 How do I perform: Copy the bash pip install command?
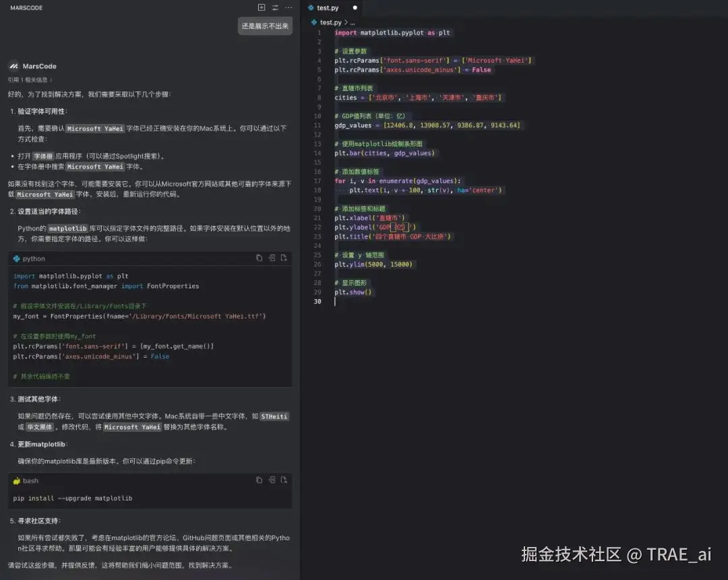click(x=260, y=480)
